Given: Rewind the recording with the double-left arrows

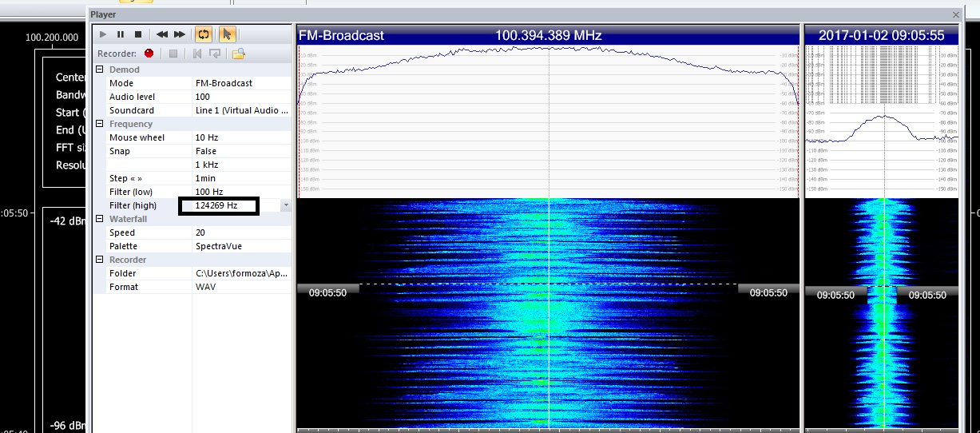Looking at the screenshot, I should pyautogui.click(x=162, y=34).
